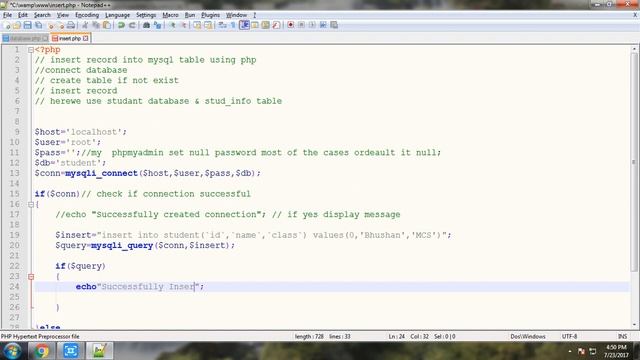Switch to the database.php tab

[24, 38]
